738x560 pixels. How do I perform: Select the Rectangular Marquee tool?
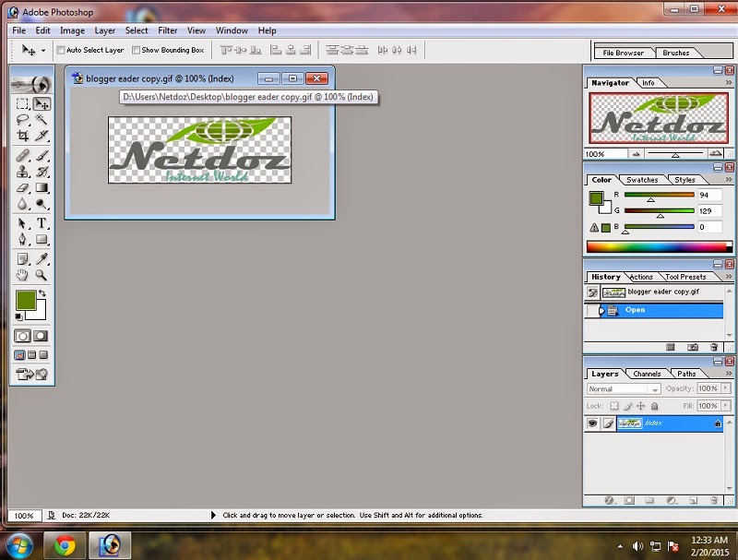pyautogui.click(x=22, y=103)
